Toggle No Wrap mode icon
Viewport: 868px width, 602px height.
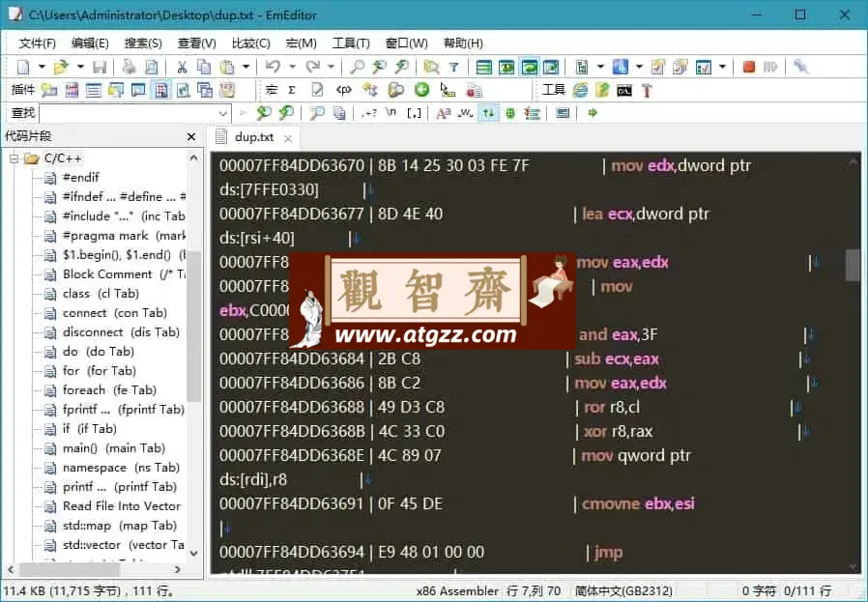(484, 67)
